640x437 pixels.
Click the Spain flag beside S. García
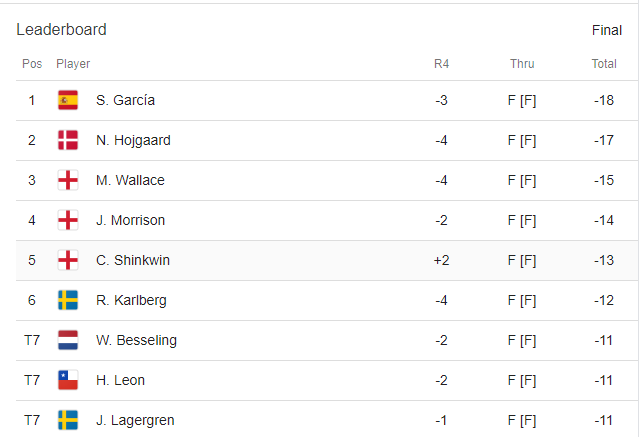(68, 100)
